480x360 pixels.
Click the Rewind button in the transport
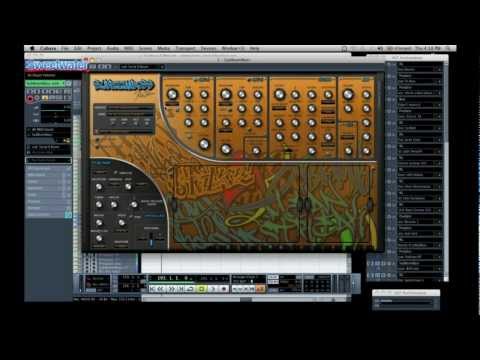(160, 289)
